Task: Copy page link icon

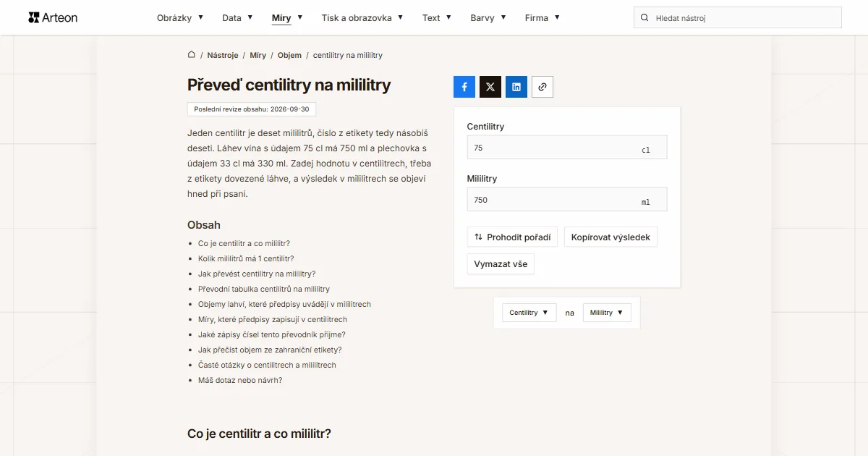Action: pyautogui.click(x=542, y=87)
